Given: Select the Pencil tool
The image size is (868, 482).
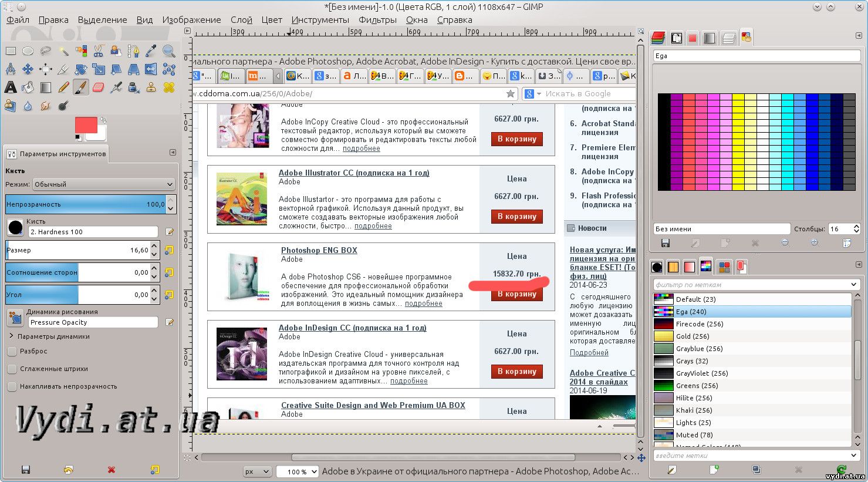Looking at the screenshot, I should 63,87.
